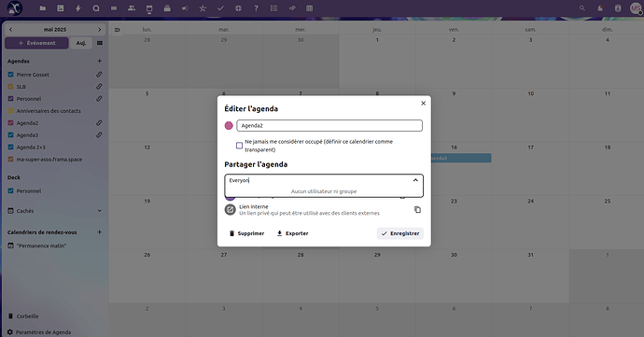Go to Nextcloud home logo
This screenshot has height=337, width=644.
15,8
